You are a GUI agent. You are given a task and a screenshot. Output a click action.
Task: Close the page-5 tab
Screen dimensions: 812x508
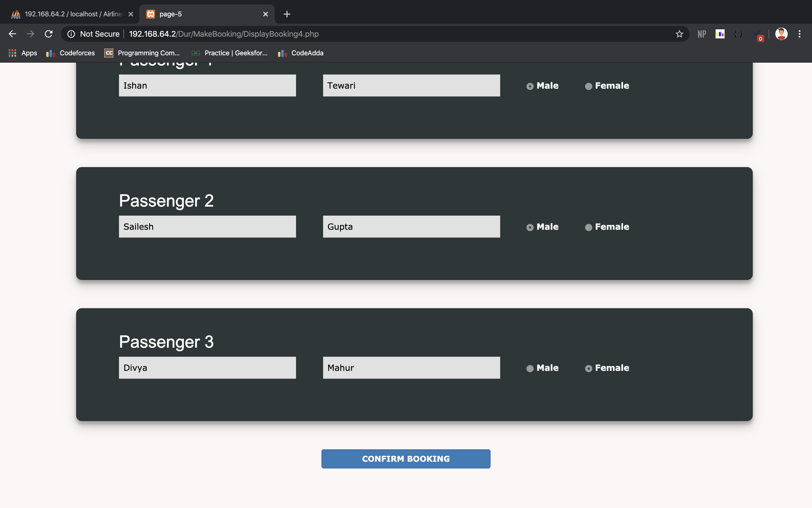(265, 14)
